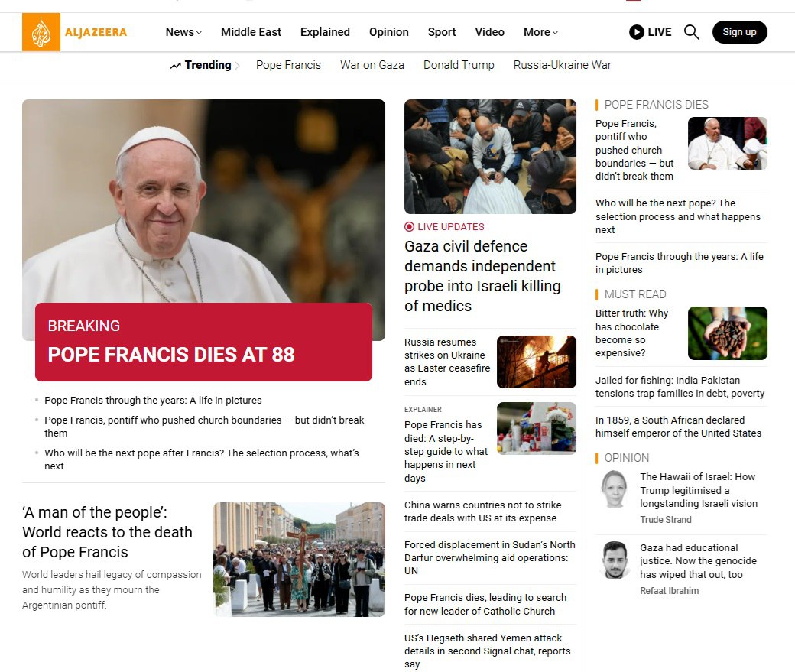
Task: Open the War on Gaza trending topic
Action: tap(372, 65)
